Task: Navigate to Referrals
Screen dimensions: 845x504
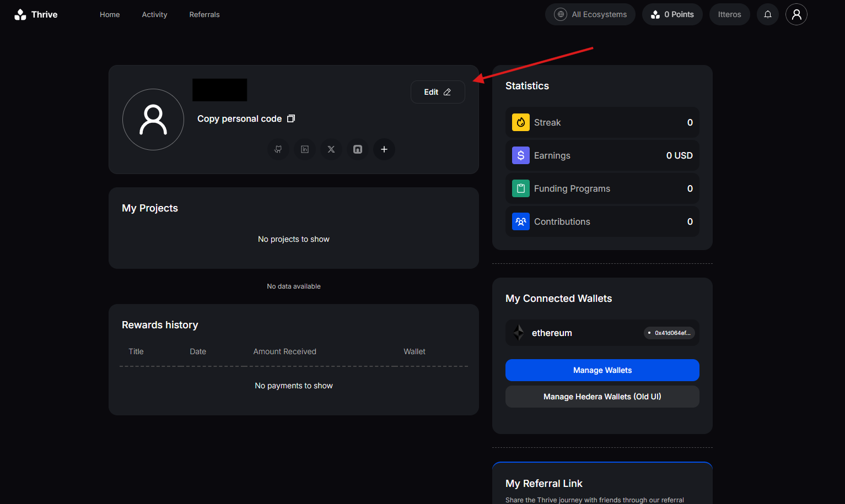Action: click(204, 14)
